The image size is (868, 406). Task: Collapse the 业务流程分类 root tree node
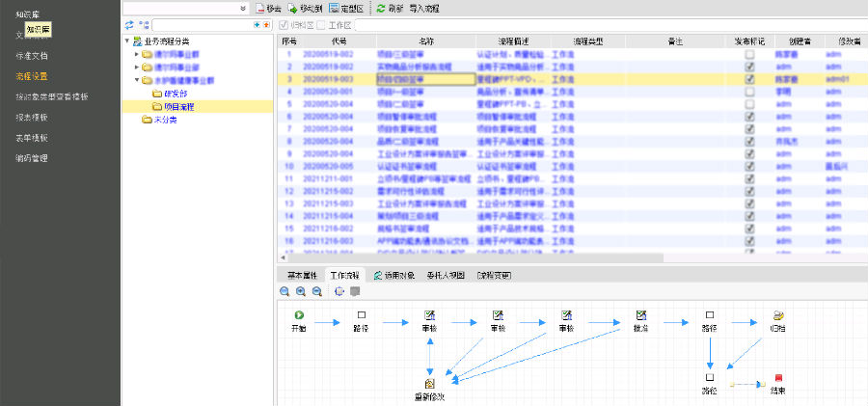point(128,41)
